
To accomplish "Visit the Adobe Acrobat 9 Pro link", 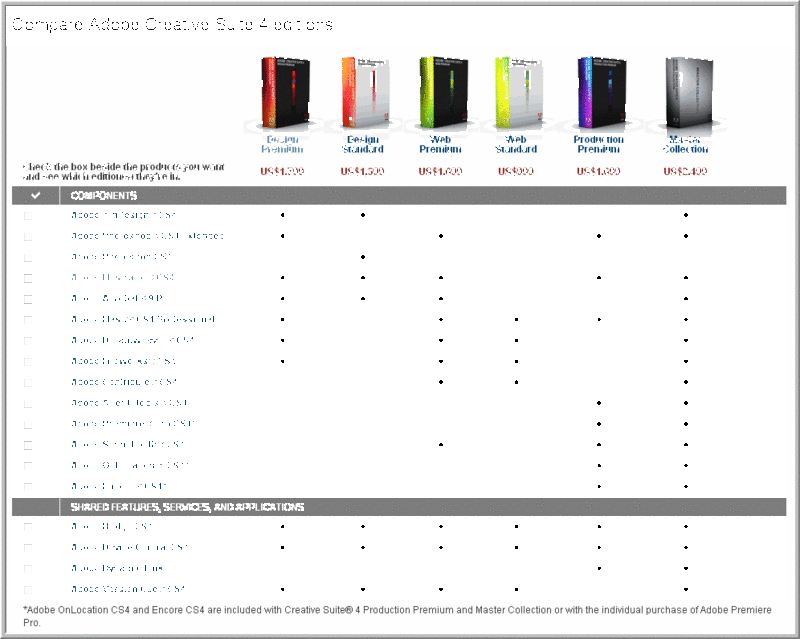I will click(117, 298).
